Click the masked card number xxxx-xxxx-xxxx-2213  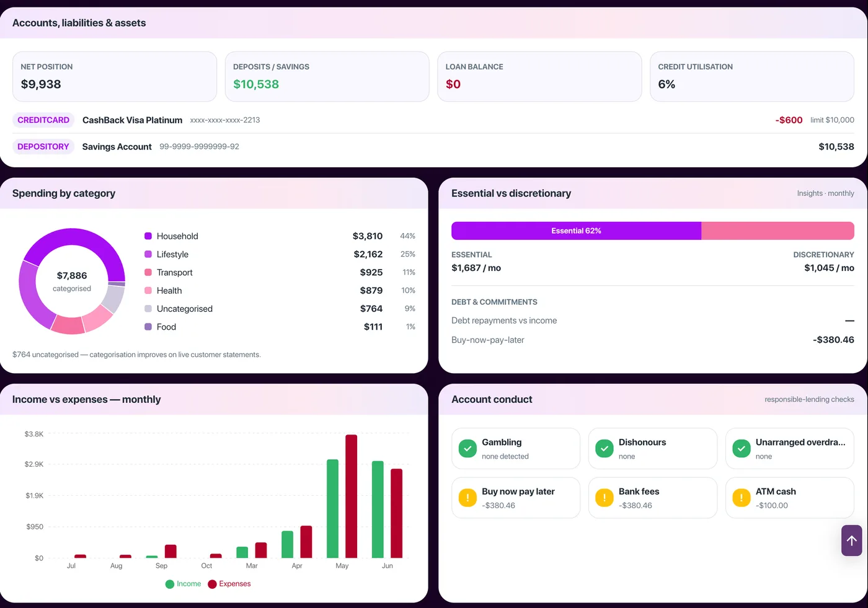coord(225,120)
